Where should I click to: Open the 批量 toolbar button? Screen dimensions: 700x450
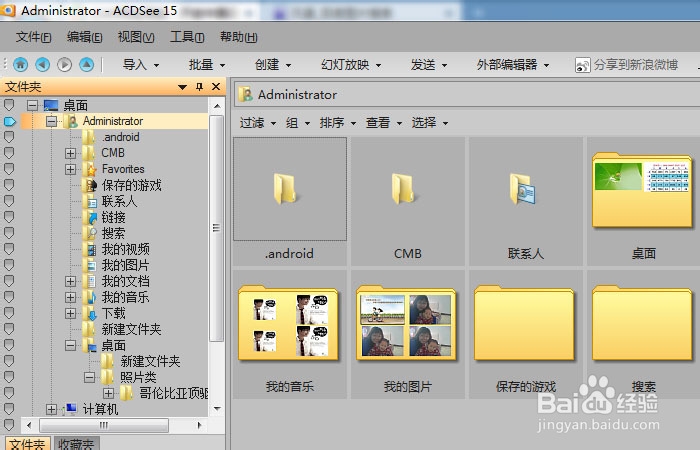(x=207, y=65)
